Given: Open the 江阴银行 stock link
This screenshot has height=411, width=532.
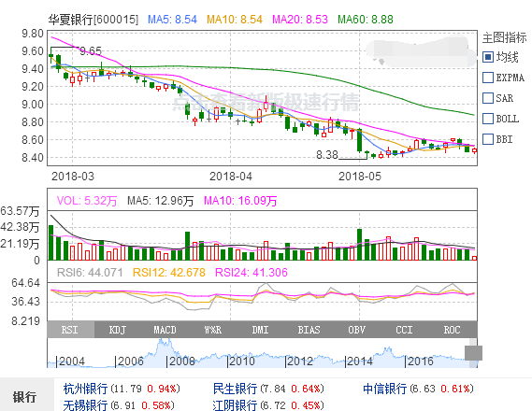Looking at the screenshot, I should point(235,405).
